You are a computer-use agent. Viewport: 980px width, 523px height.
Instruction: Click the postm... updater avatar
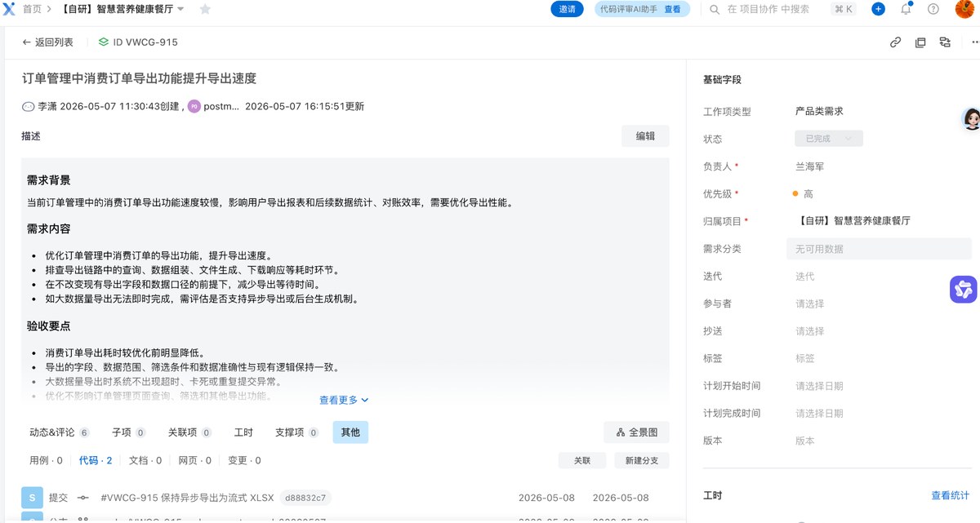click(194, 106)
